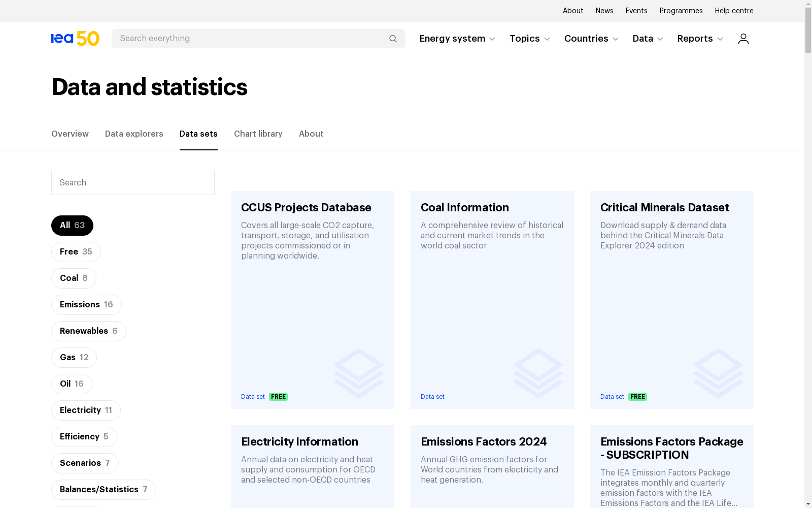Screen dimensions: 812x508
Task: Click FREE badge on Critical Minerals Dataset
Action: pos(637,397)
